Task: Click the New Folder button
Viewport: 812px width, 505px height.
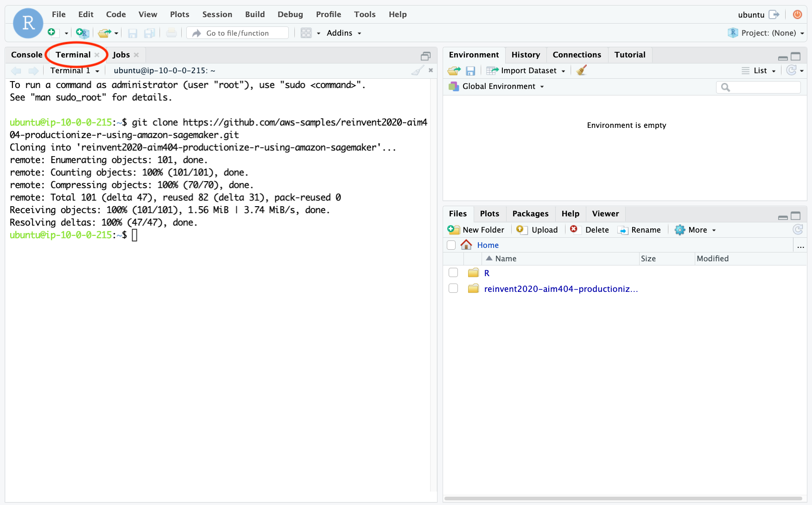Action: [x=476, y=230]
